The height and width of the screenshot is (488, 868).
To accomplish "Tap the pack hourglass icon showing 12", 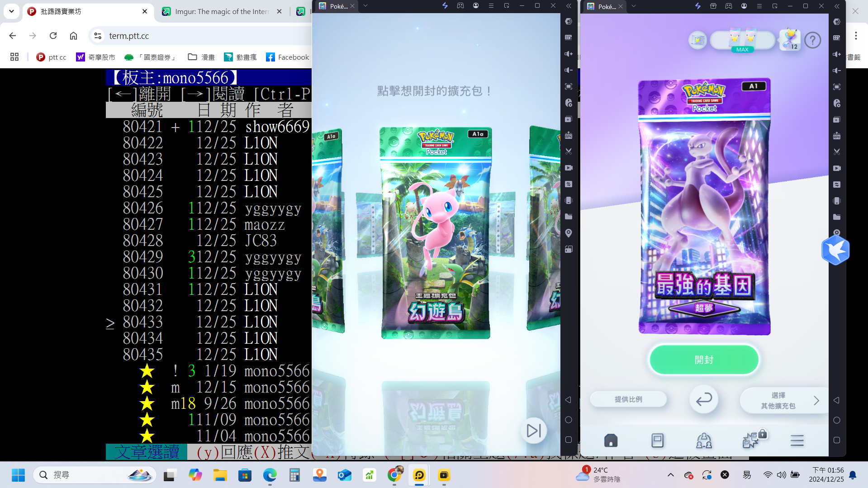I will [x=790, y=40].
